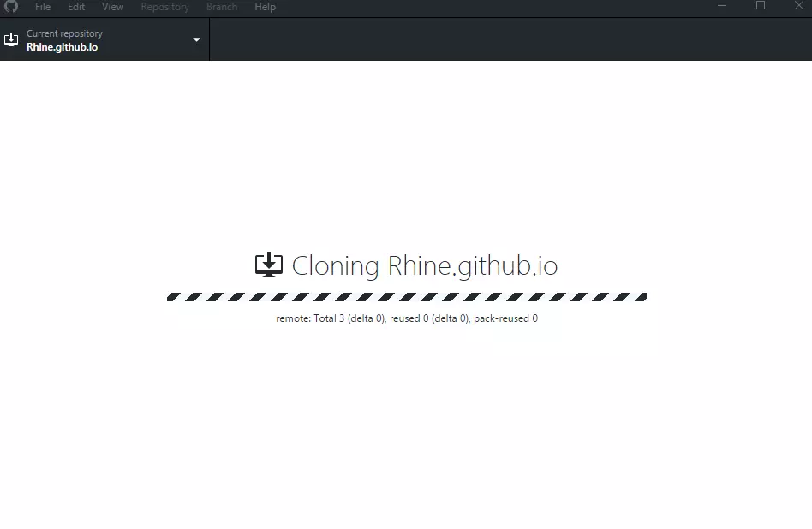Click the striped cloning progress bar
This screenshot has height=529, width=812.
[407, 296]
